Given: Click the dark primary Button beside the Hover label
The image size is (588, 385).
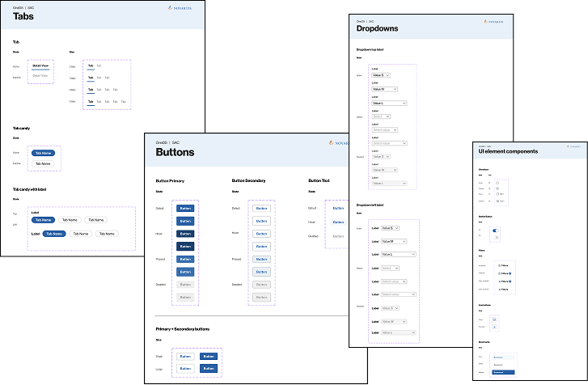Looking at the screenshot, I should 185,234.
